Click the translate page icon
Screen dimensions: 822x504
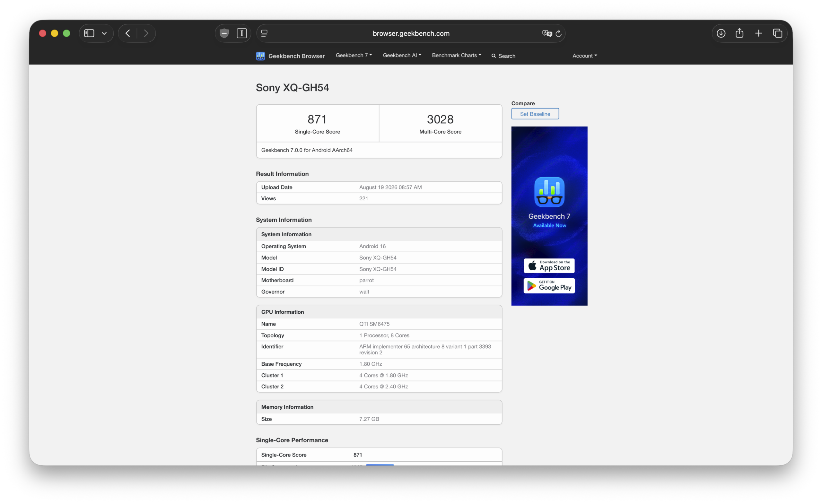click(547, 33)
